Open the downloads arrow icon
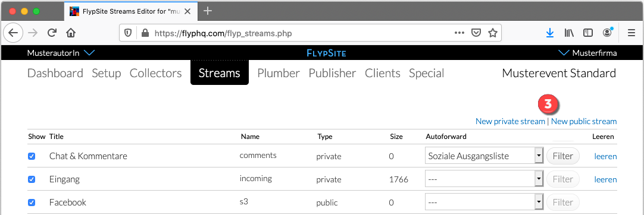 tap(550, 33)
